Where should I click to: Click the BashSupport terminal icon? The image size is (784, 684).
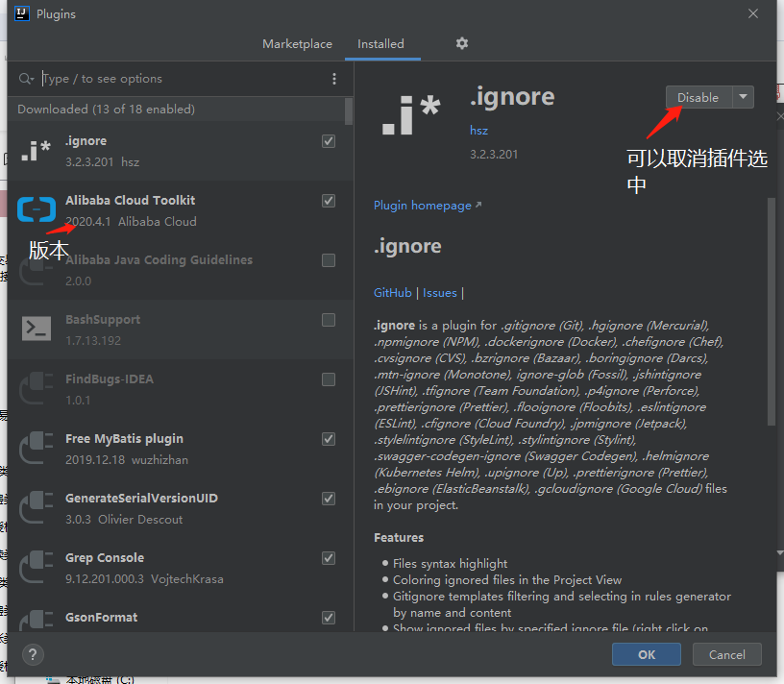pos(36,329)
